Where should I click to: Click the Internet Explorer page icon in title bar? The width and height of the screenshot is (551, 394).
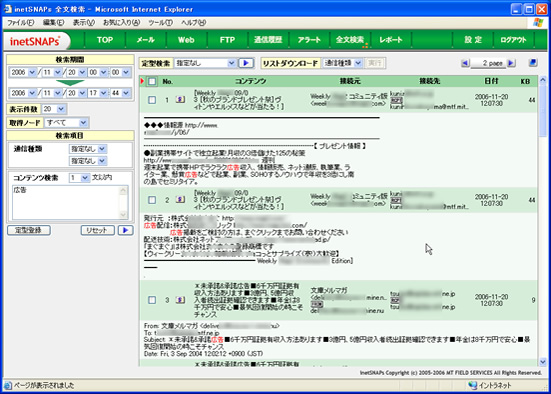pos(7,9)
